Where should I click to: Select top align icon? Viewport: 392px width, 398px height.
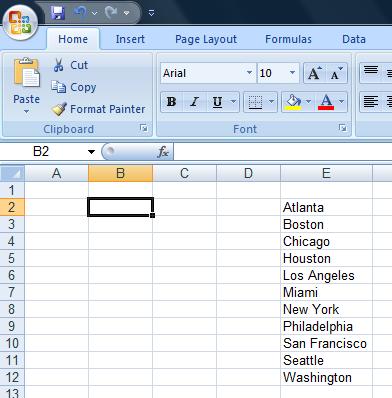371,70
